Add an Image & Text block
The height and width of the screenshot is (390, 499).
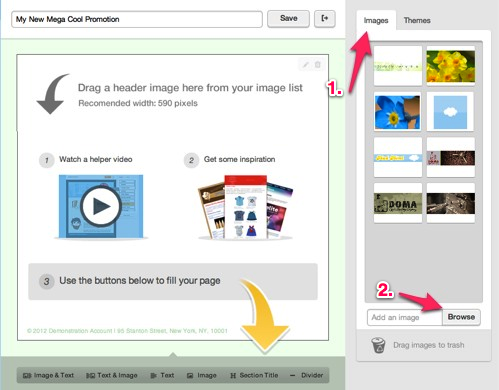(48, 375)
